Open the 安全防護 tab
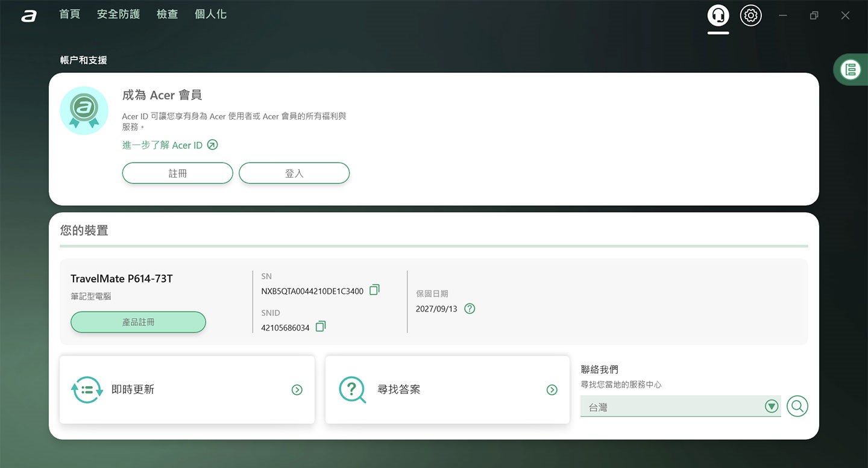The height and width of the screenshot is (468, 868). [118, 14]
